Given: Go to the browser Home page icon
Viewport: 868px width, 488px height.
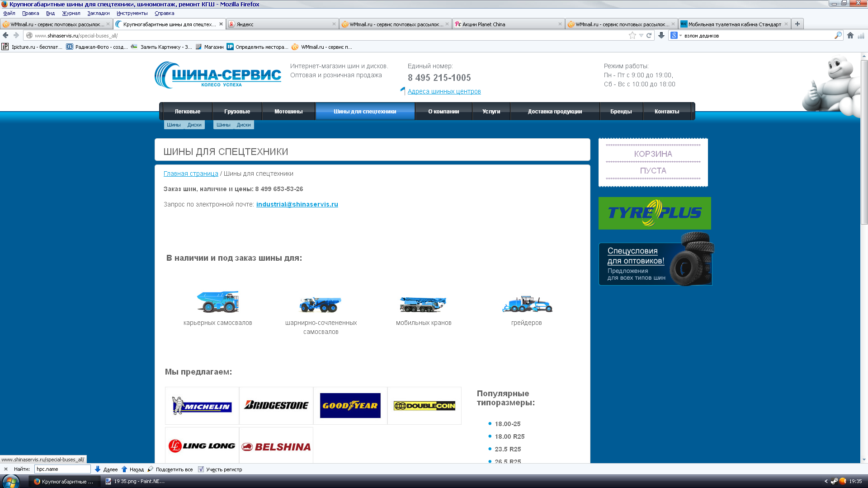Looking at the screenshot, I should point(850,35).
